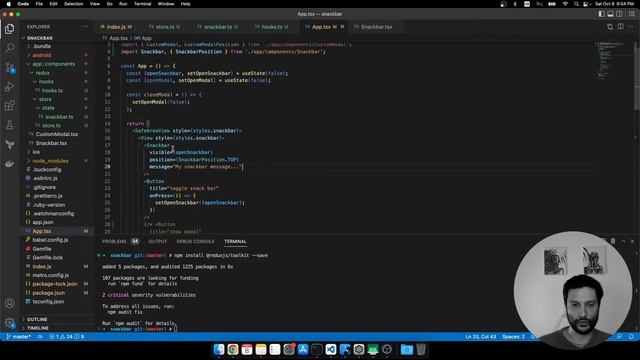Open package.json in the explorer
640x360 pixels.
tap(48, 293)
